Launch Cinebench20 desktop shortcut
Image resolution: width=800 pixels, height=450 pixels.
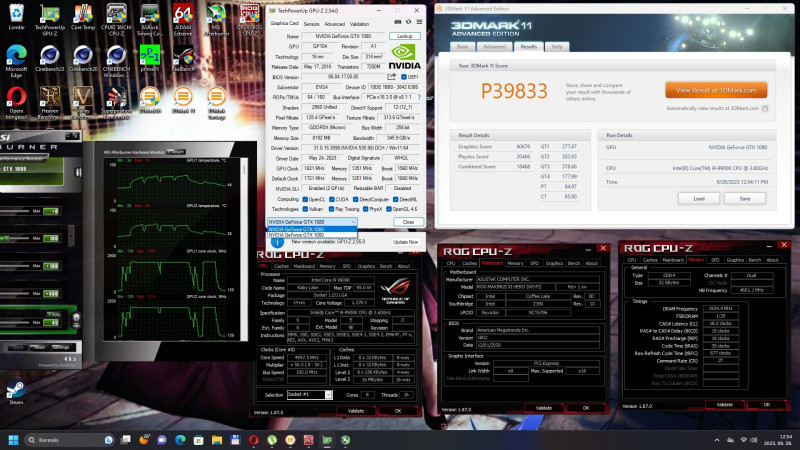point(83,58)
